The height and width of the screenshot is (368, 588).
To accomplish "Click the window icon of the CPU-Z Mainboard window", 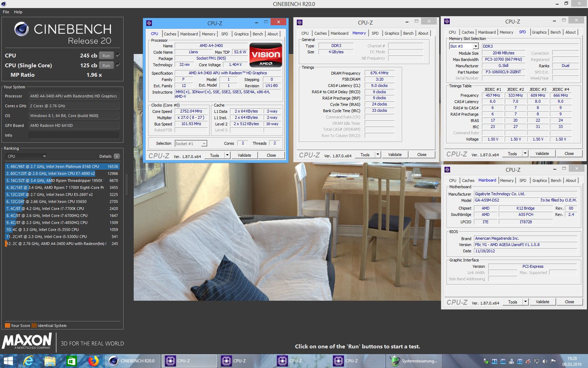I will pos(447,170).
